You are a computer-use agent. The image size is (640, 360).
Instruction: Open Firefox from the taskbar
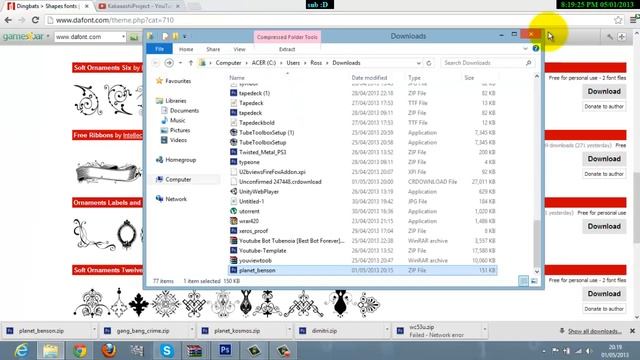[x=109, y=351]
